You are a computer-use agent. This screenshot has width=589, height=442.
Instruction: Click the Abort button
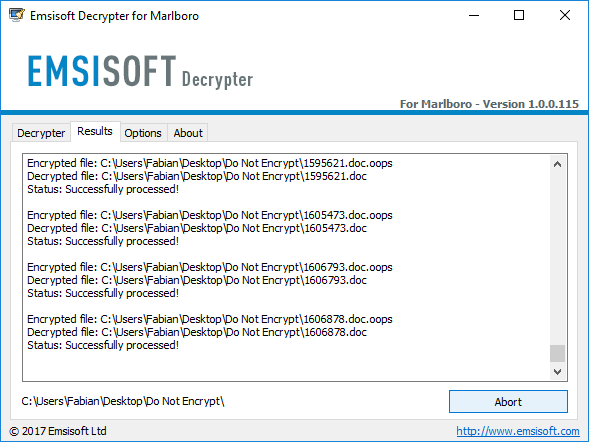click(508, 402)
